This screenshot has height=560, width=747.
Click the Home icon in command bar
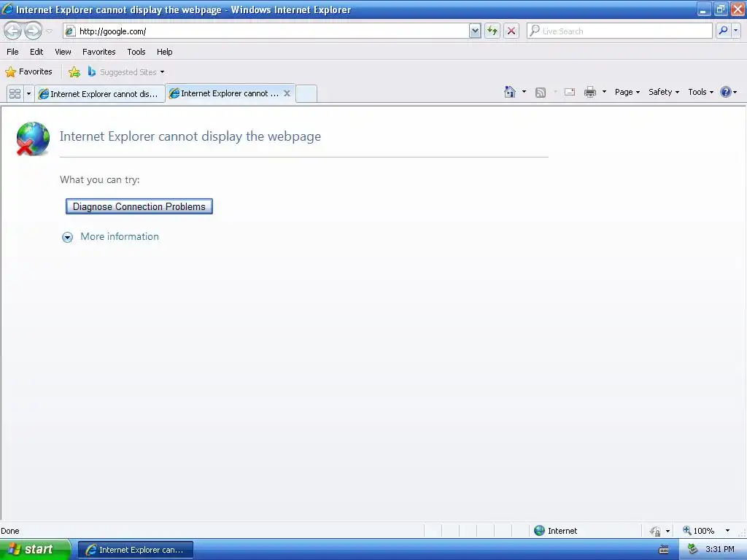pos(510,92)
